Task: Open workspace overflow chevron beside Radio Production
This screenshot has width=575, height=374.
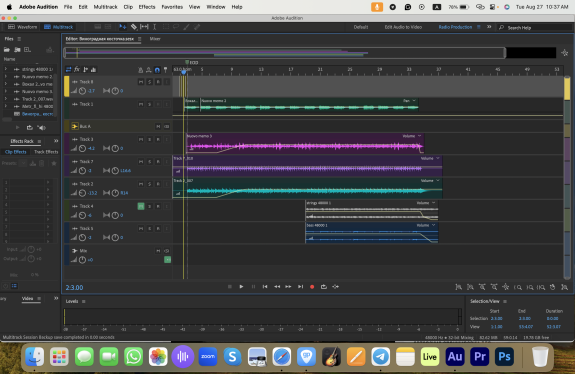Action: [x=489, y=27]
